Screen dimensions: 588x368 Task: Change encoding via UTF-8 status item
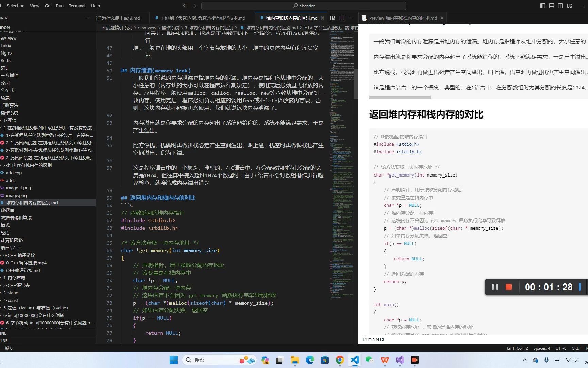coord(561,348)
